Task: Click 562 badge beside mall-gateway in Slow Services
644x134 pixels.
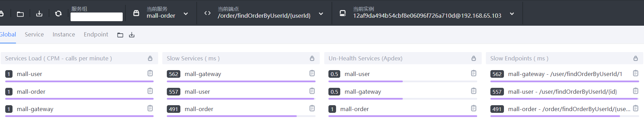Action: pyautogui.click(x=173, y=74)
